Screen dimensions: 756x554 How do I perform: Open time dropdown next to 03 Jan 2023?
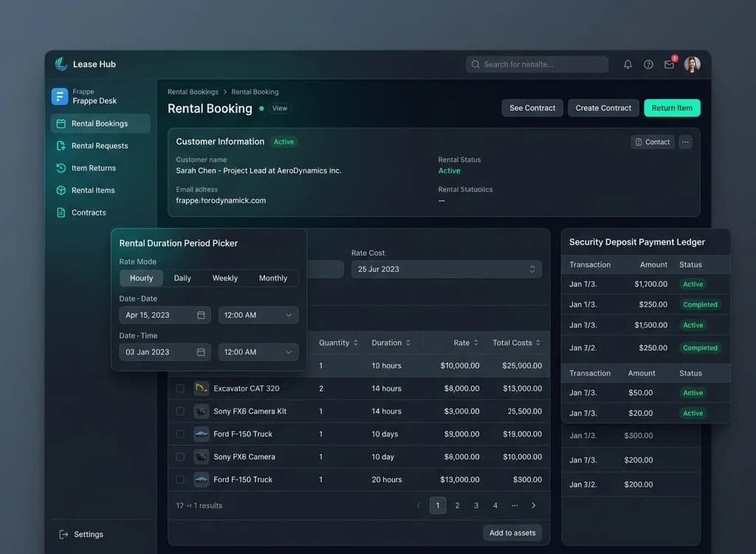pyautogui.click(x=258, y=352)
